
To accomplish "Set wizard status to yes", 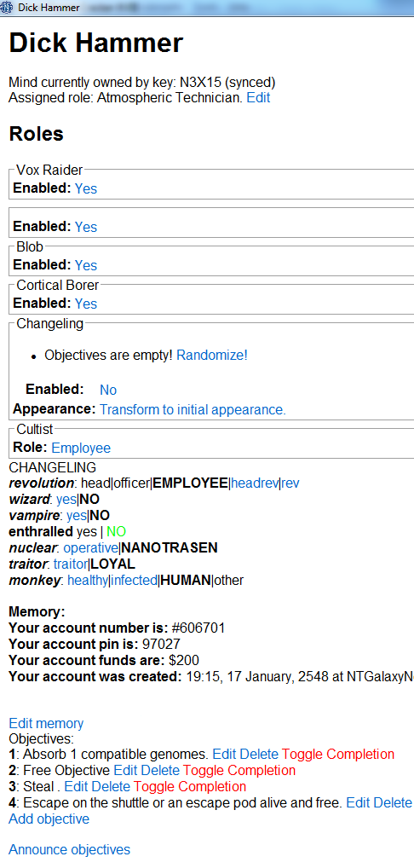I will pyautogui.click(x=66, y=500).
